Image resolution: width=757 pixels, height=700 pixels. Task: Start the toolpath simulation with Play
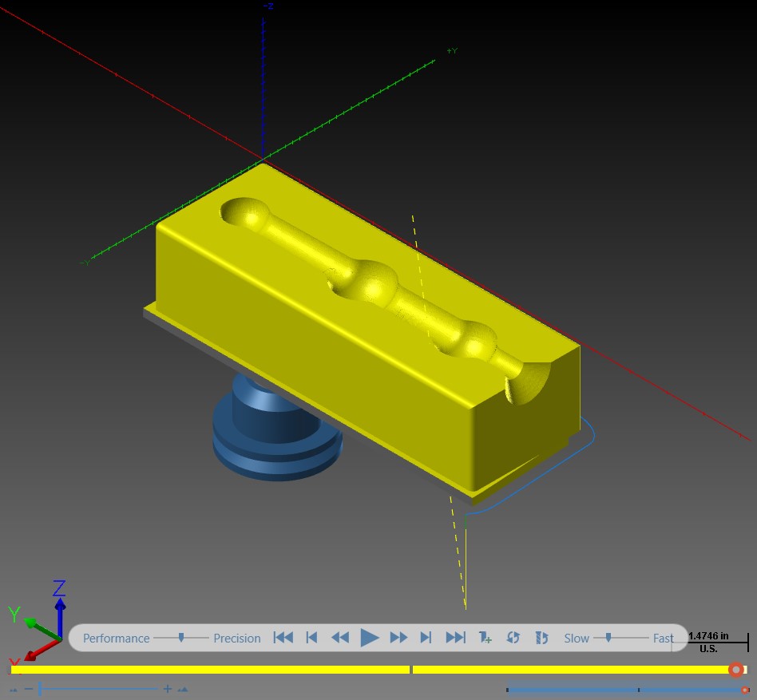pos(370,638)
